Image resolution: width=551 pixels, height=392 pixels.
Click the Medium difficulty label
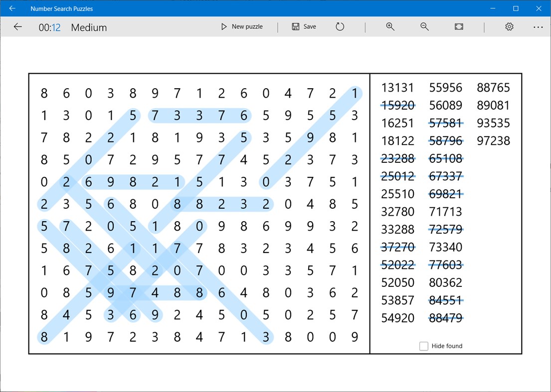tap(89, 27)
